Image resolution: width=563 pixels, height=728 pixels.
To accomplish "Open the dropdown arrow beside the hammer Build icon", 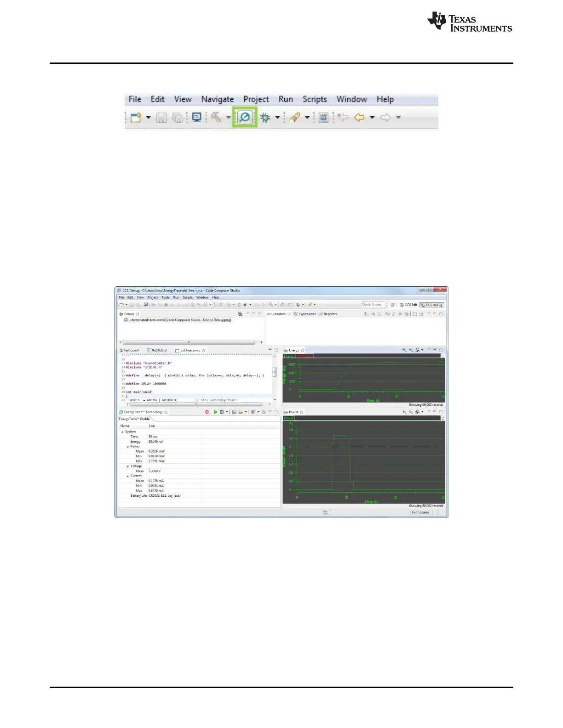I will (x=228, y=118).
